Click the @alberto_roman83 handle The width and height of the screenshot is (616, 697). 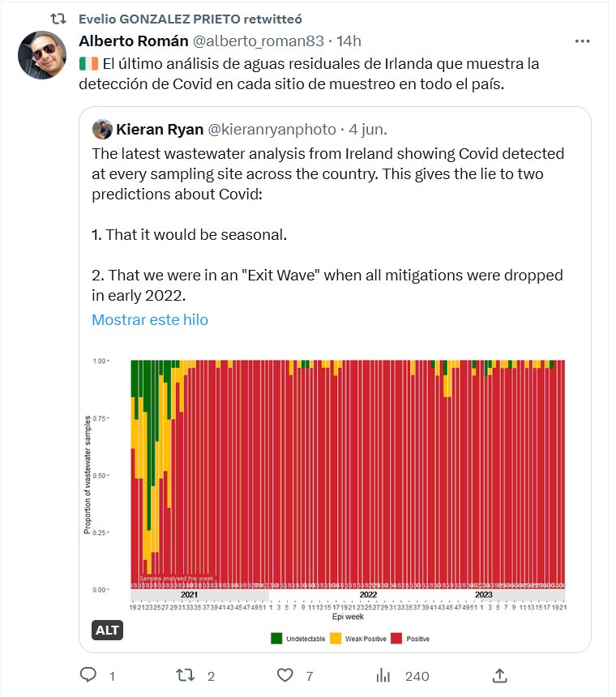[x=256, y=41]
